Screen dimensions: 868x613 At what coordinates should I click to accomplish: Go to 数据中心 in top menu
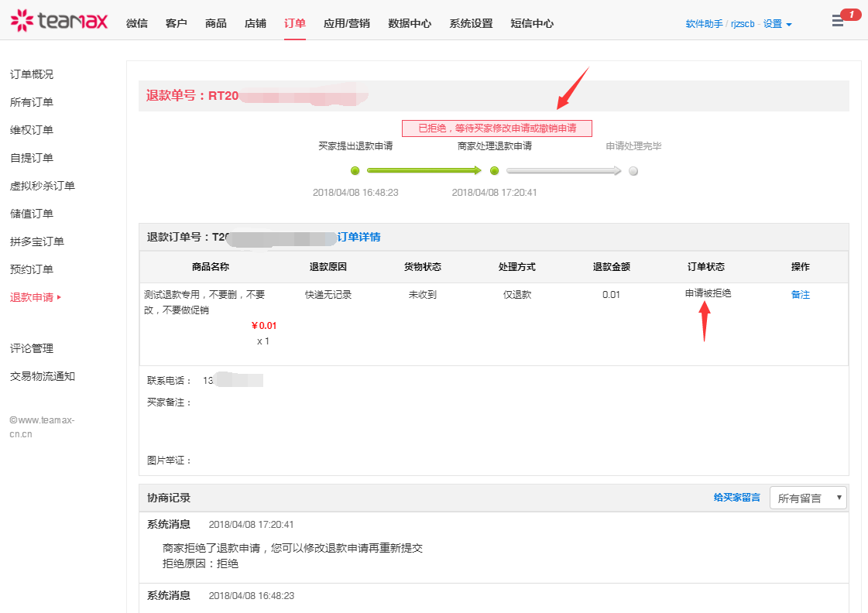410,23
